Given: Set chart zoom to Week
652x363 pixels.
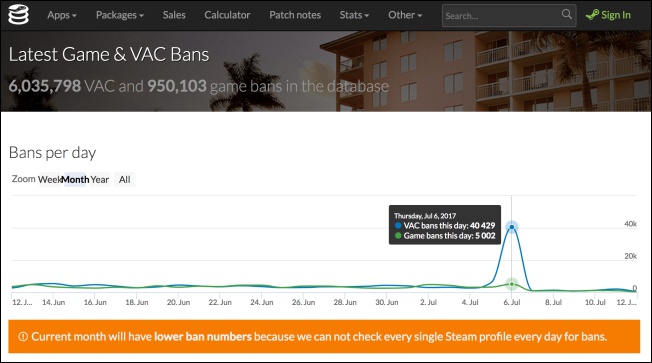Looking at the screenshot, I should [49, 180].
